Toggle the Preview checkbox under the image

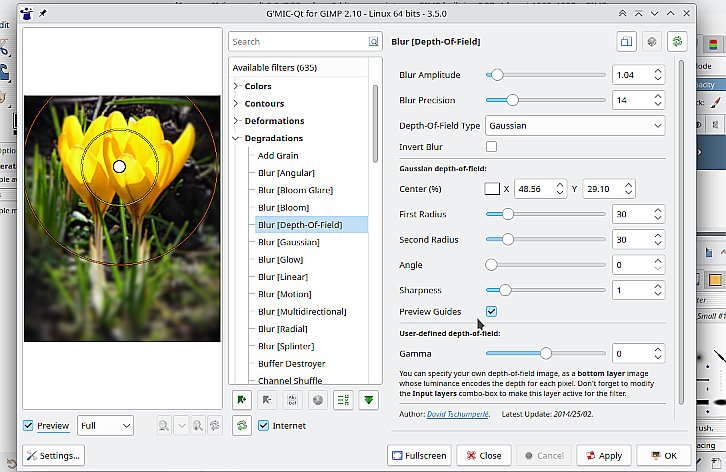click(29, 426)
